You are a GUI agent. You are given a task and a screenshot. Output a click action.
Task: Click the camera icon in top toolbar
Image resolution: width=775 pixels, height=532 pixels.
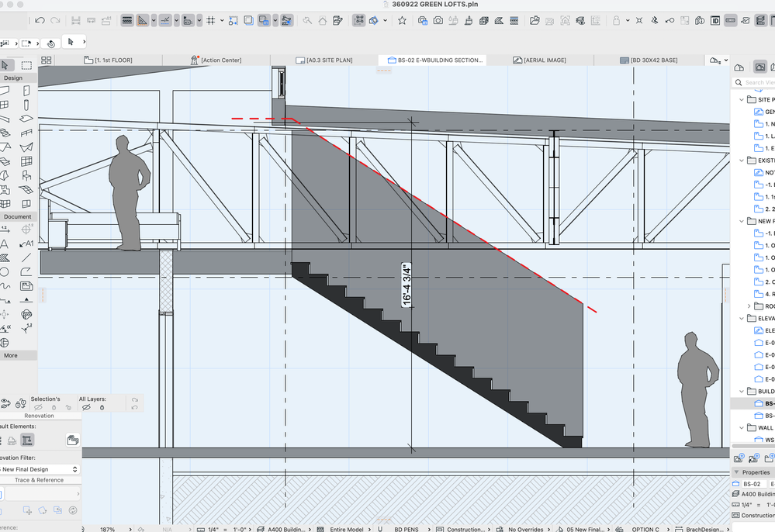[438, 20]
